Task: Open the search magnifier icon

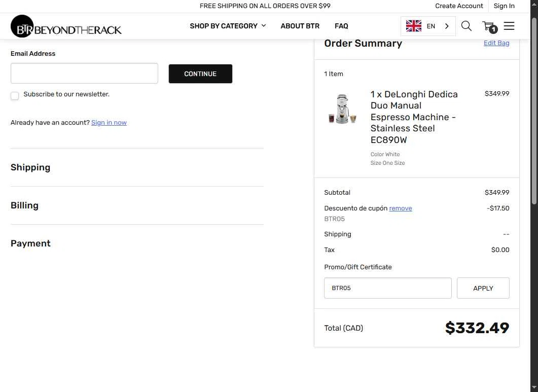Action: point(466,26)
